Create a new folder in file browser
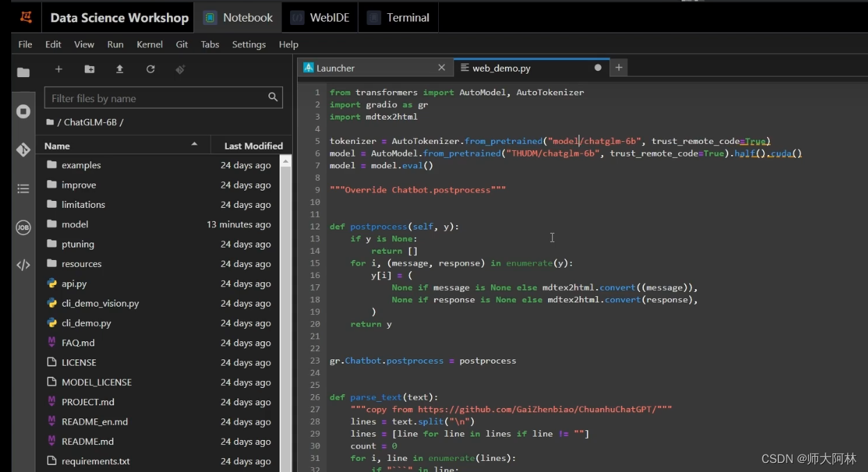This screenshot has width=868, height=472. pyautogui.click(x=89, y=69)
